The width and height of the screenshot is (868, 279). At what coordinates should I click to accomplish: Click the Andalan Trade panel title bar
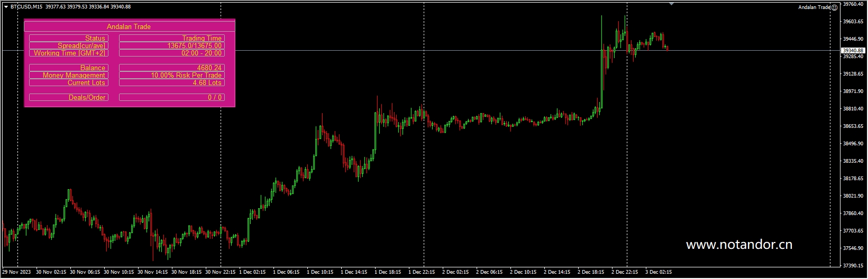click(129, 26)
